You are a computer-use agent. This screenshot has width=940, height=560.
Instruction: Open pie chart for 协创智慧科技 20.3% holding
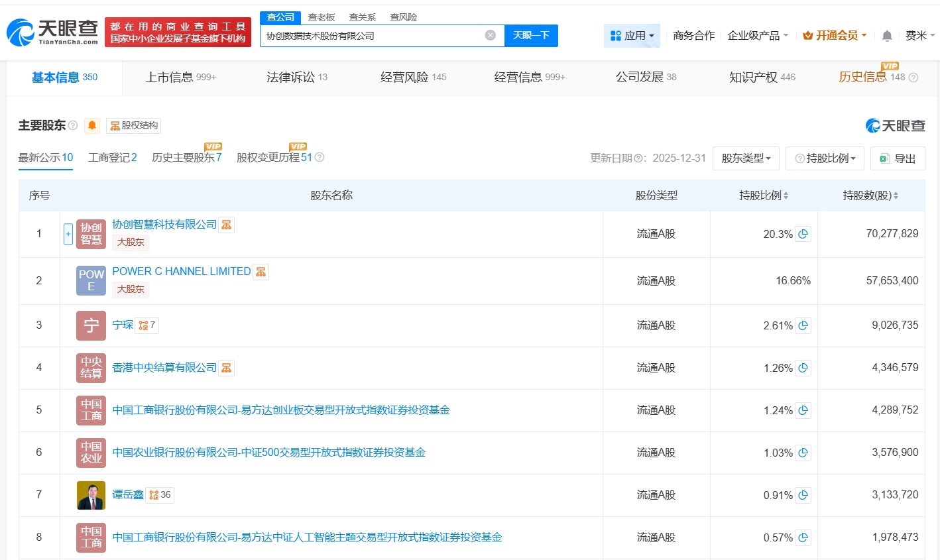click(x=803, y=234)
